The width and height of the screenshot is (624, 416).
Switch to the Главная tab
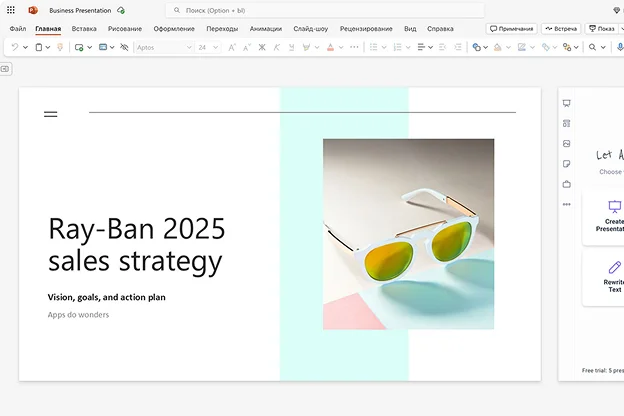click(48, 29)
